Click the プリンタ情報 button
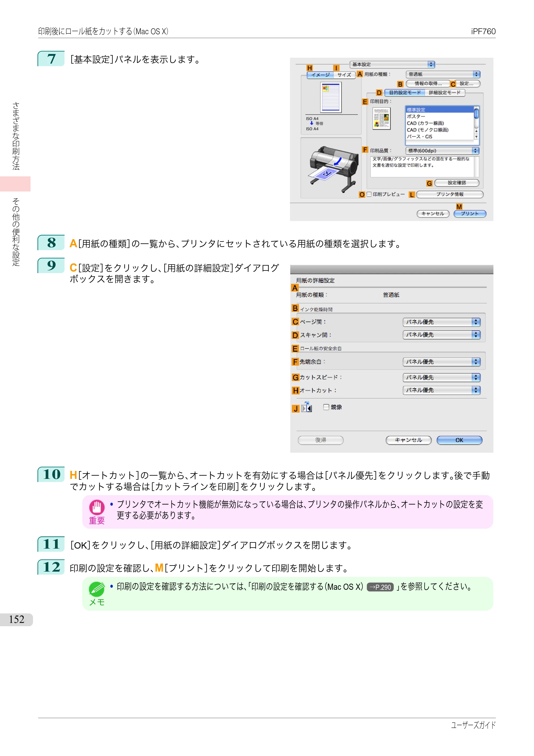 (x=450, y=195)
